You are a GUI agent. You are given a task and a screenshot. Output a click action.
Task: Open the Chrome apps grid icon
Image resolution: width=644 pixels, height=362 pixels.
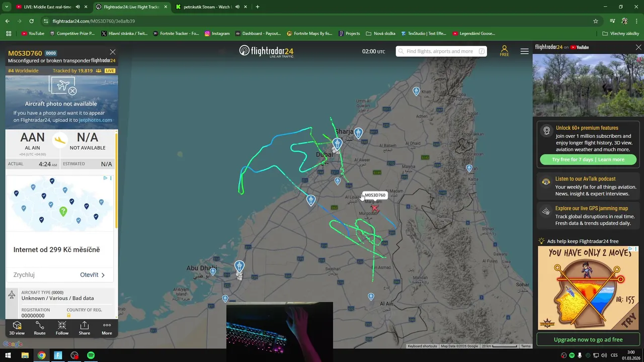[9, 34]
